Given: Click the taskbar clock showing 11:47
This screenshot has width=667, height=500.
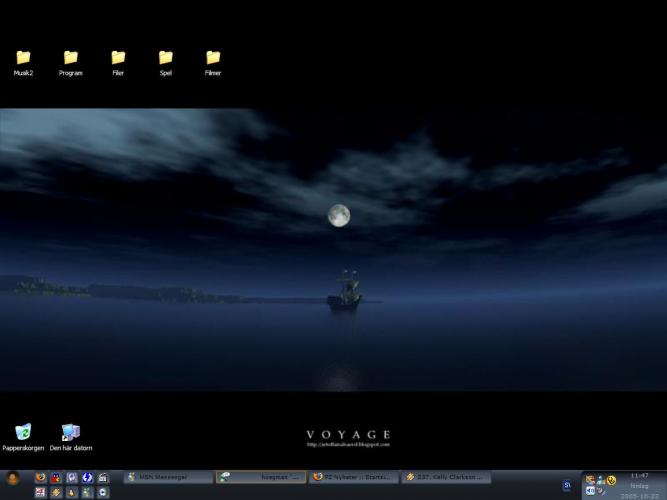Looking at the screenshot, I should coord(639,475).
